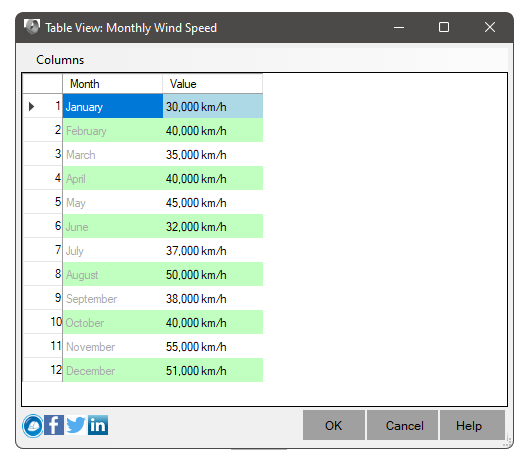
Task: Open the Facebook icon link
Action: pyautogui.click(x=54, y=425)
